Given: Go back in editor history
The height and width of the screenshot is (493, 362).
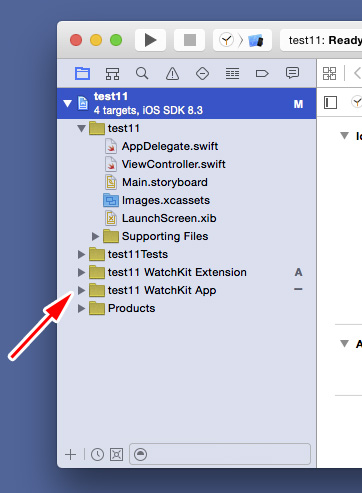Looking at the screenshot, I should pos(357,73).
